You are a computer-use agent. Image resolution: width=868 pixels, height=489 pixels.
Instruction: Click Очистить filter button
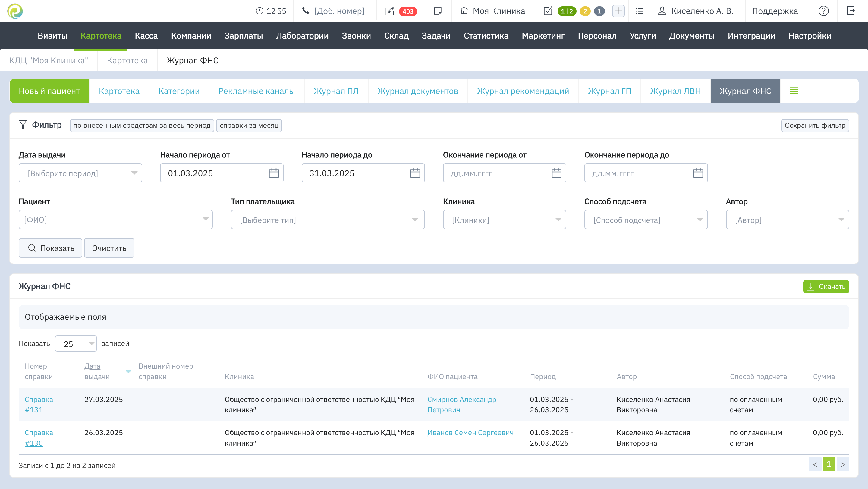pos(109,248)
